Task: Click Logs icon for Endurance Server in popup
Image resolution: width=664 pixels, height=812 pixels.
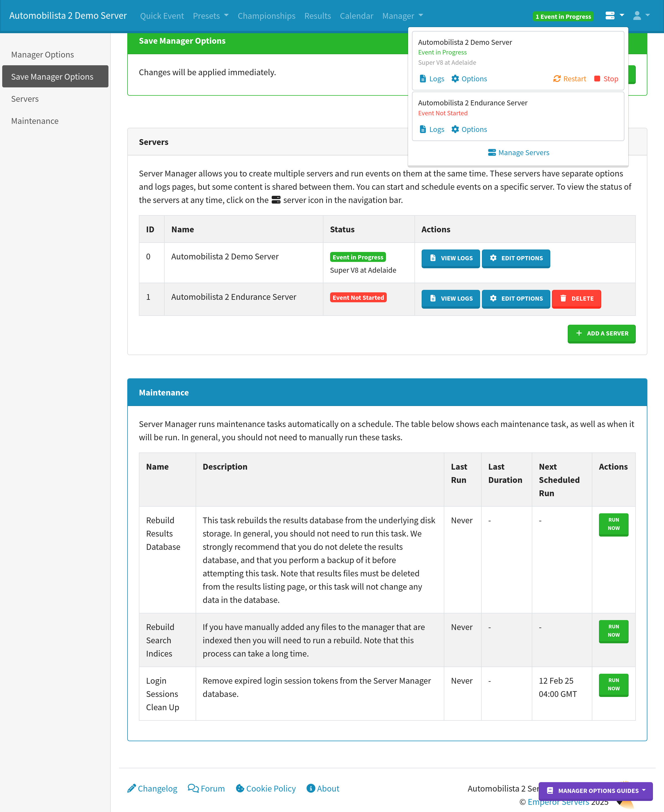Action: point(423,129)
